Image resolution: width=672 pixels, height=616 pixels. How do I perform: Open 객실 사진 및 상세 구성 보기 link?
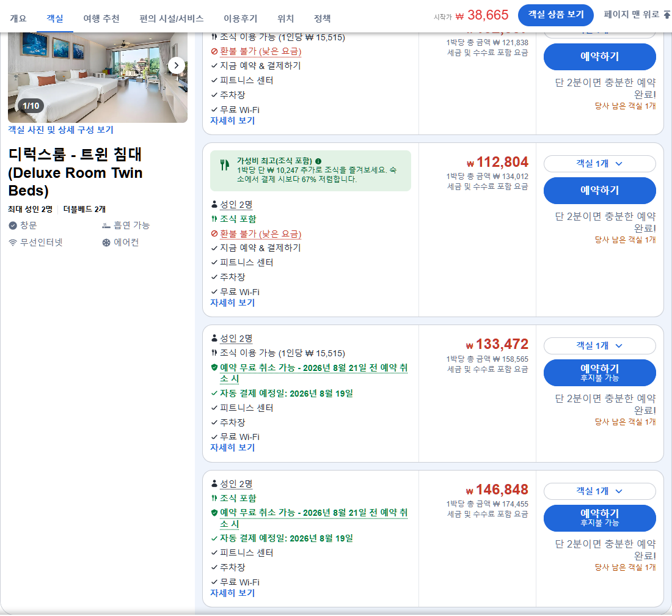tap(61, 130)
